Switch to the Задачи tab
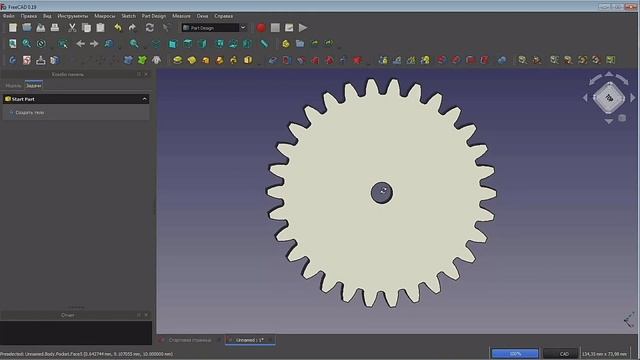The height and width of the screenshot is (360, 640). point(33,86)
